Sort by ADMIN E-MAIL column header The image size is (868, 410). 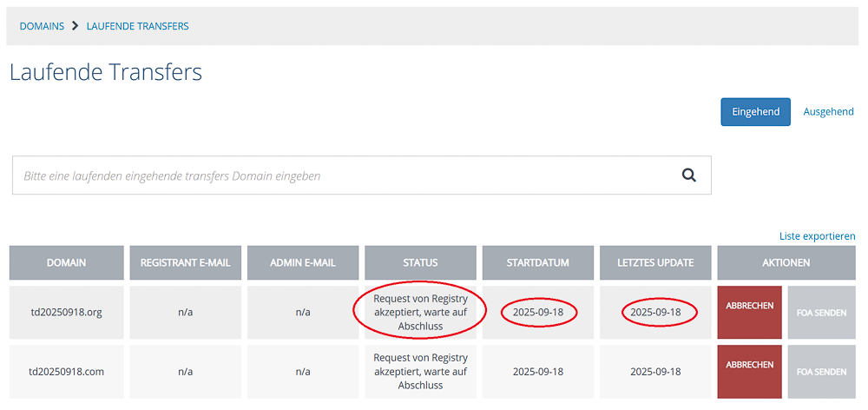coord(302,262)
